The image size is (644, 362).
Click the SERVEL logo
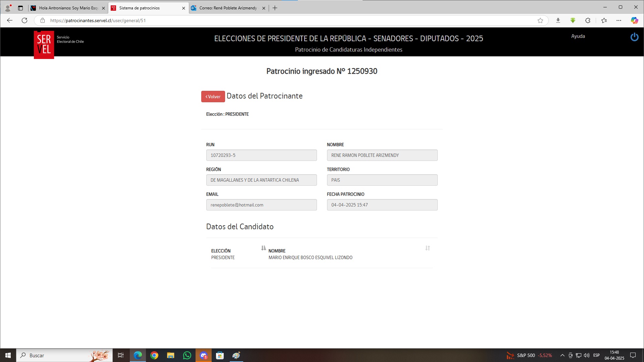click(x=44, y=45)
